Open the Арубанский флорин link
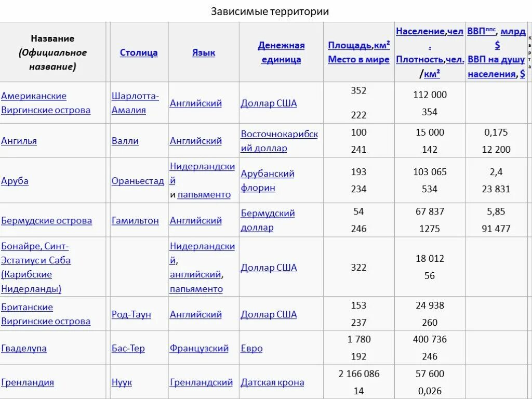532x399 pixels. pyautogui.click(x=268, y=180)
